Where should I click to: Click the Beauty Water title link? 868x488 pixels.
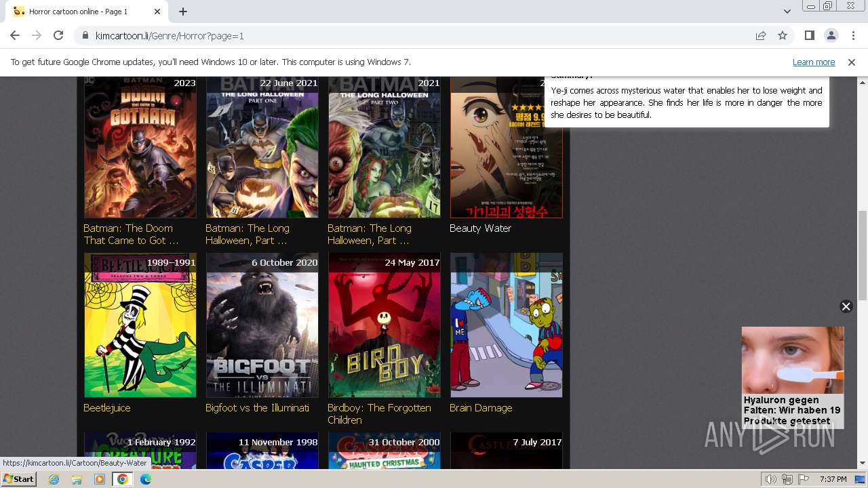(480, 228)
